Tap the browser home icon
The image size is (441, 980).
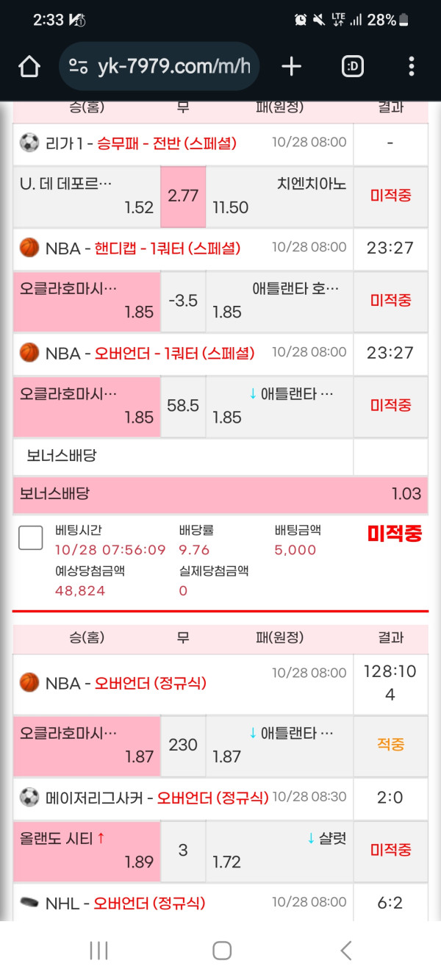click(x=29, y=67)
